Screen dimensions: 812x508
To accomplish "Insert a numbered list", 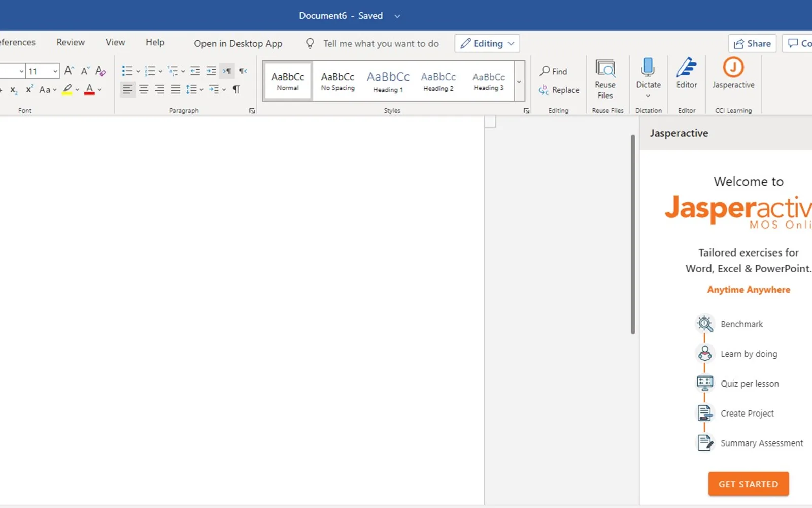I will (x=150, y=71).
